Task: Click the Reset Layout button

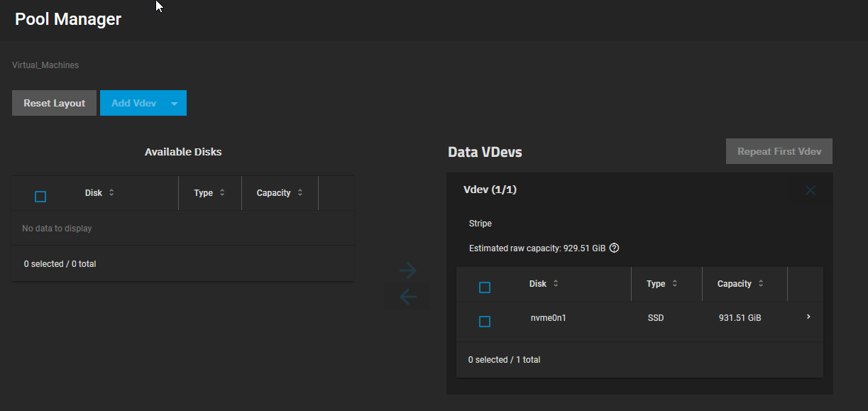Action: [54, 103]
